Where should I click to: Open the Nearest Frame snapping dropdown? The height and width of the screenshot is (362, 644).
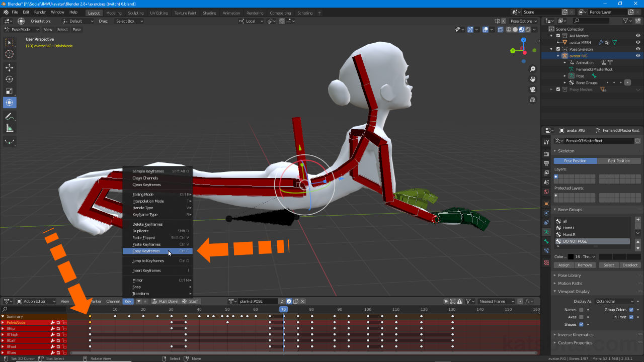click(497, 301)
